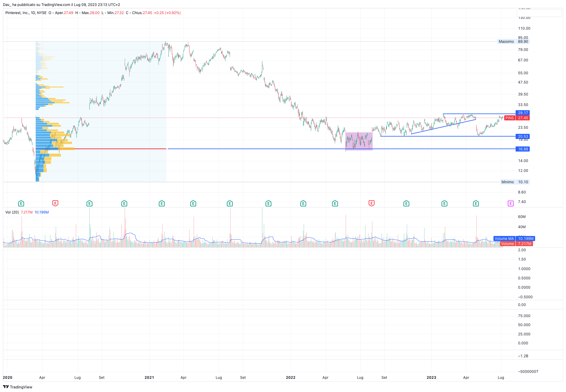Expand the NYSE exchange selector
Image resolution: width=566 pixels, height=392 pixels.
[x=41, y=13]
